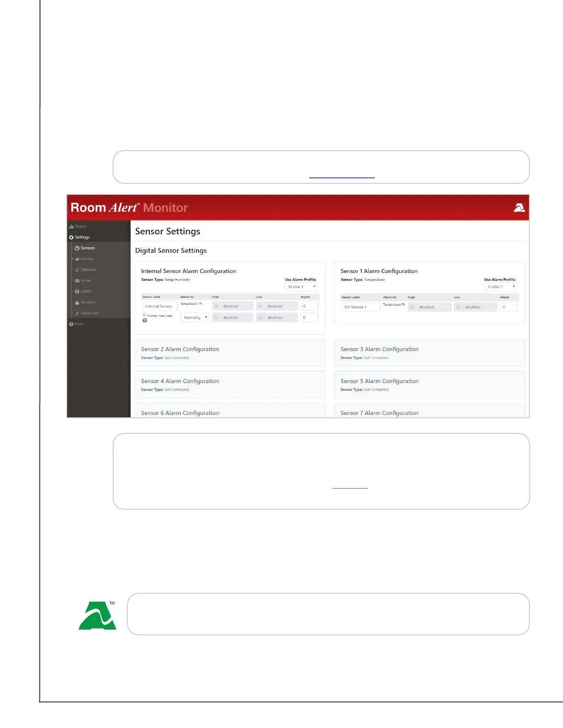Go to Network settings
Screen dimensions: 563x728
point(86,270)
